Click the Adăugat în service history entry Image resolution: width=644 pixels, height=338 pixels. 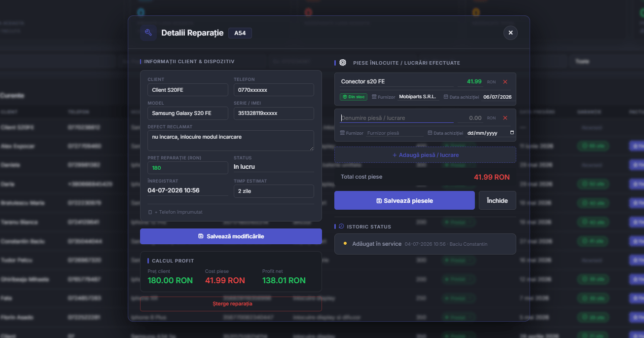pos(425,244)
